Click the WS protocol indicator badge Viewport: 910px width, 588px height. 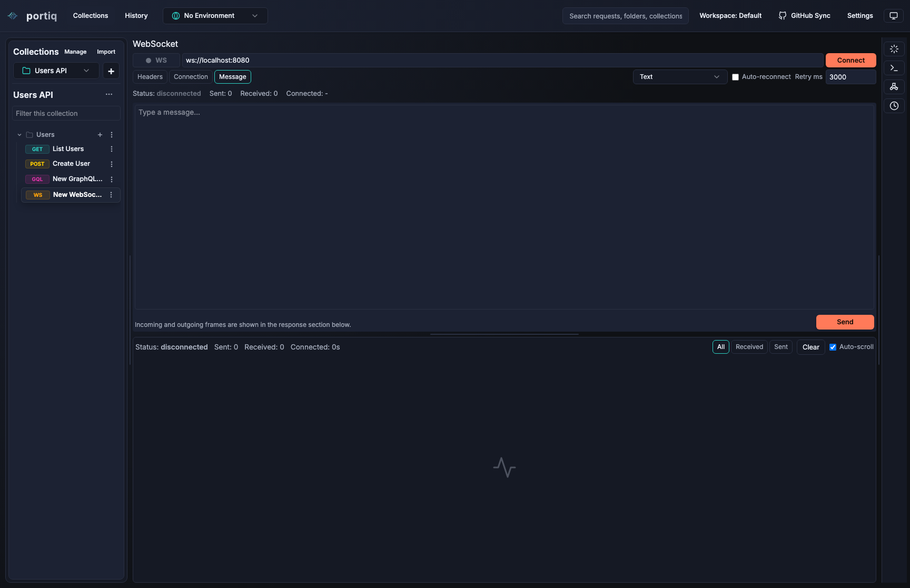pyautogui.click(x=156, y=61)
